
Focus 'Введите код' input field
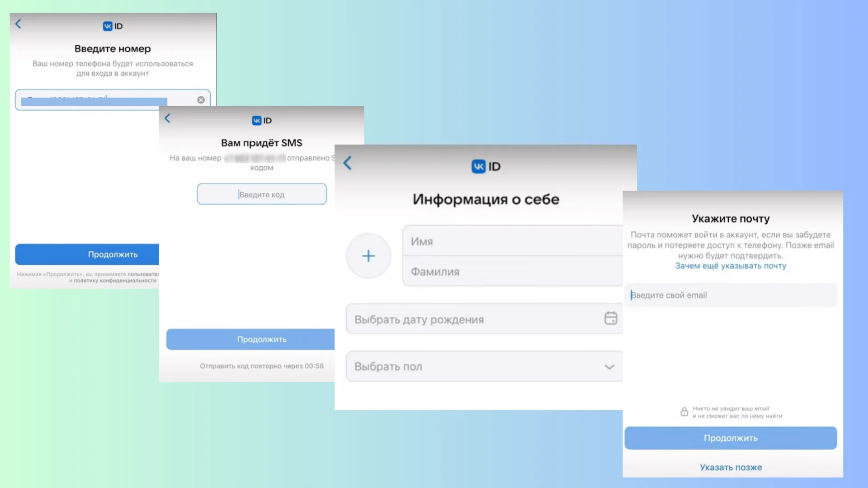coord(262,194)
